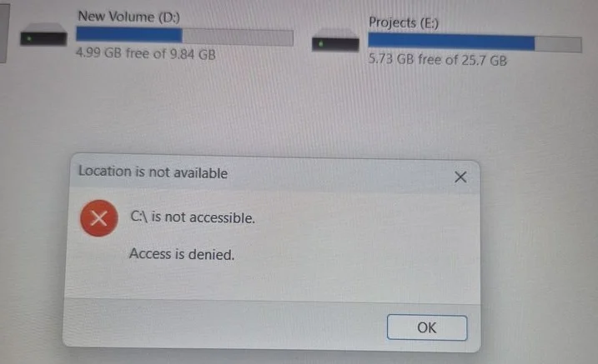Screen dimensions: 598x364
Task: Click the Projects (E:) drive icon
Action: pos(335,41)
